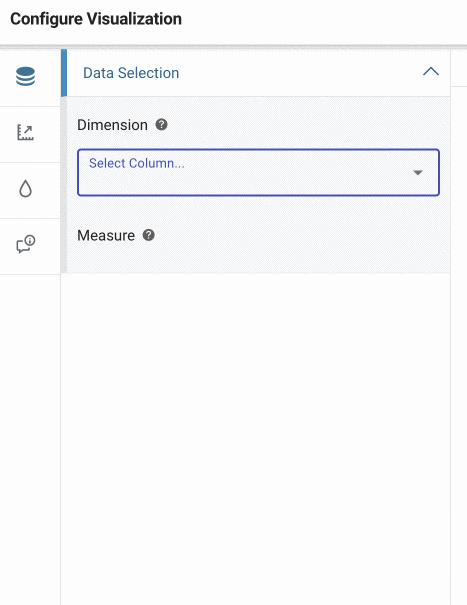Switch to the axes settings icon

[x=25, y=132]
